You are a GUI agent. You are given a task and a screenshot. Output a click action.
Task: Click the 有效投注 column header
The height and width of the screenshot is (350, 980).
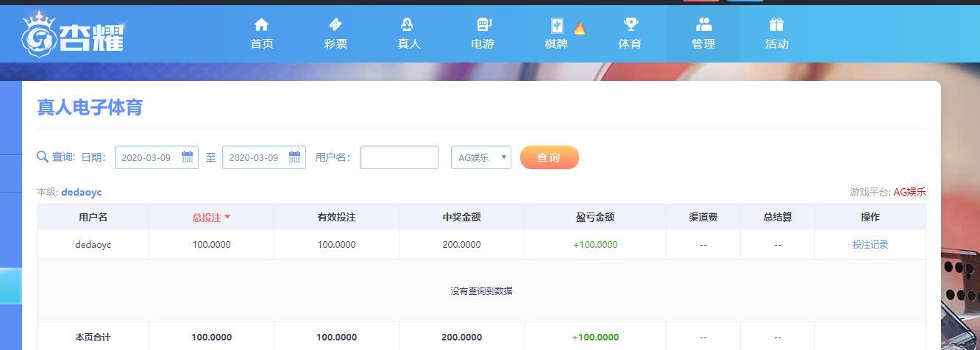[336, 217]
